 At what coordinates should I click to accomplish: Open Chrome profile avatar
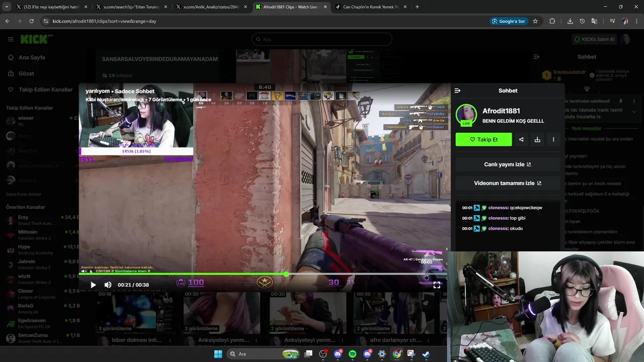[x=625, y=21]
